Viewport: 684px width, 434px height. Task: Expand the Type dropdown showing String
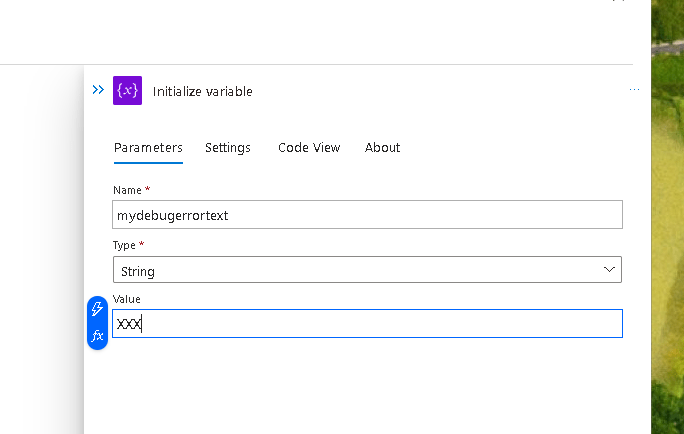tap(367, 270)
